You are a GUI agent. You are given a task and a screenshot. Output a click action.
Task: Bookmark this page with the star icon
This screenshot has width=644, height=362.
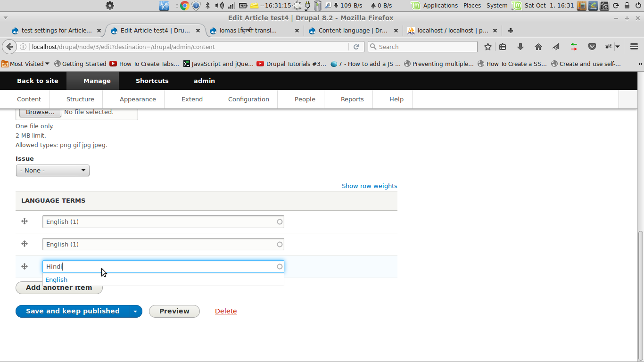pos(488,47)
